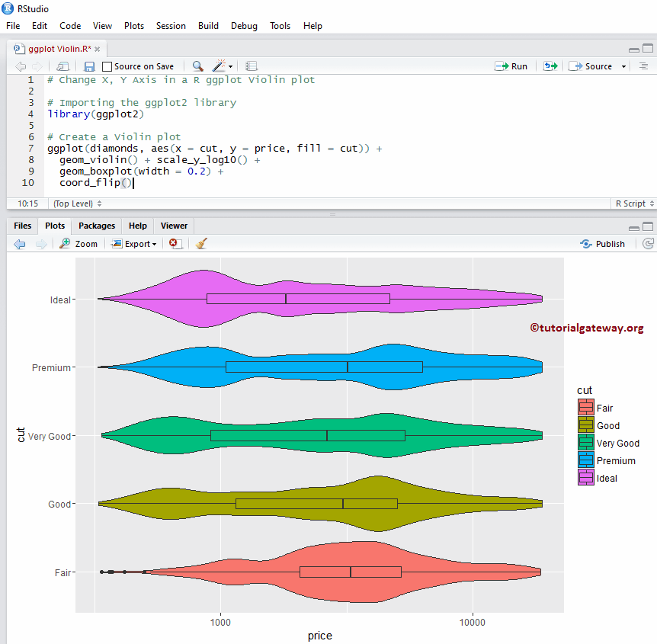Switch to the Files tab
This screenshot has height=644, width=657.
[23, 226]
